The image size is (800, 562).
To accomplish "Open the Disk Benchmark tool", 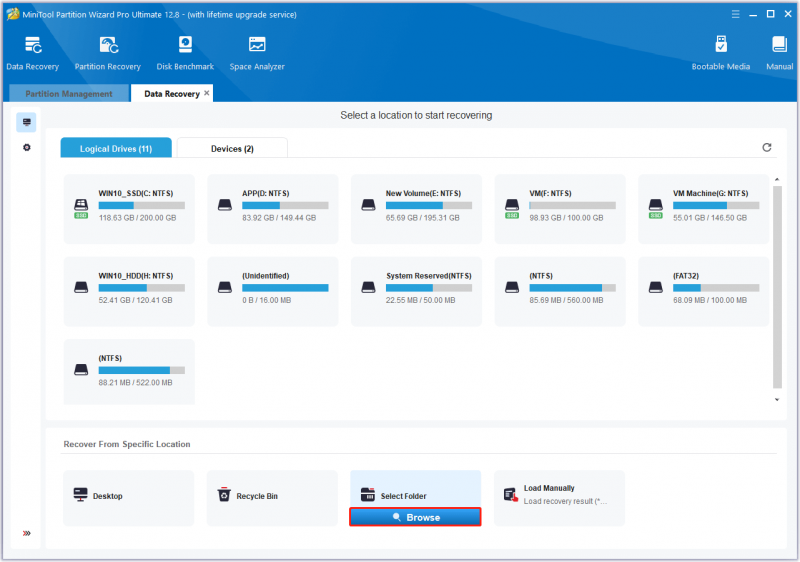I will point(185,53).
